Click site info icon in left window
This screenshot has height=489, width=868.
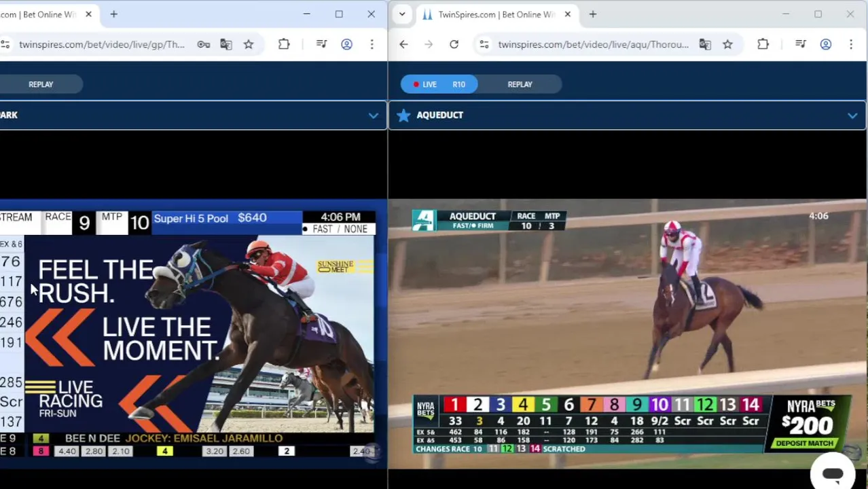tap(5, 44)
